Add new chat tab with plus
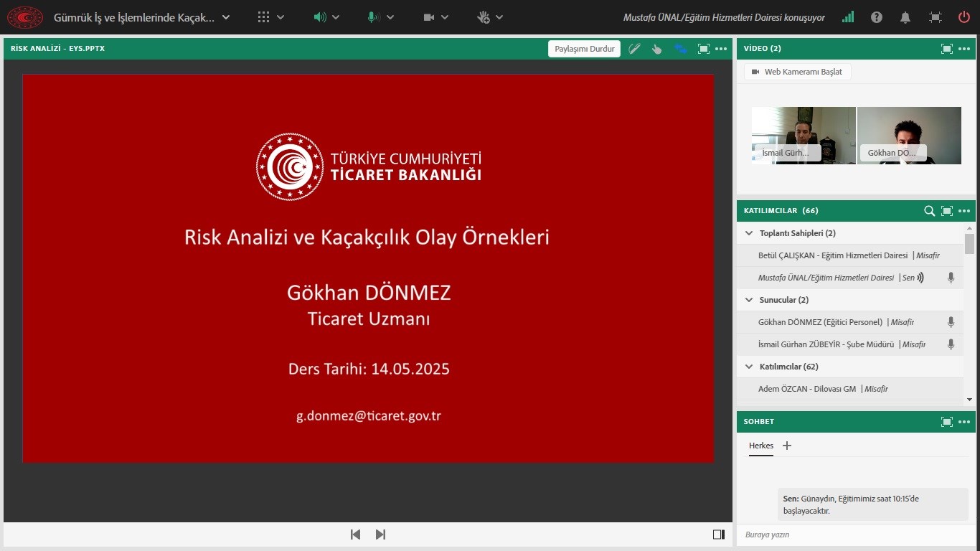The image size is (980, 551). [x=787, y=446]
